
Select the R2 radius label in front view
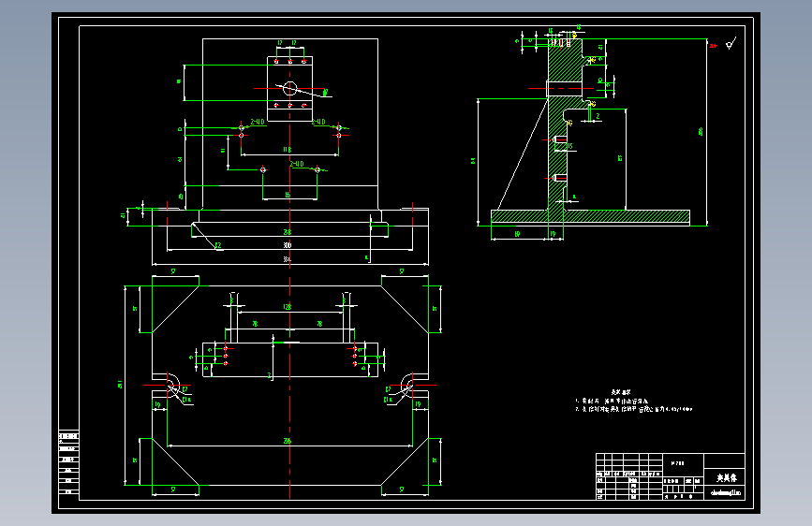(x=218, y=245)
